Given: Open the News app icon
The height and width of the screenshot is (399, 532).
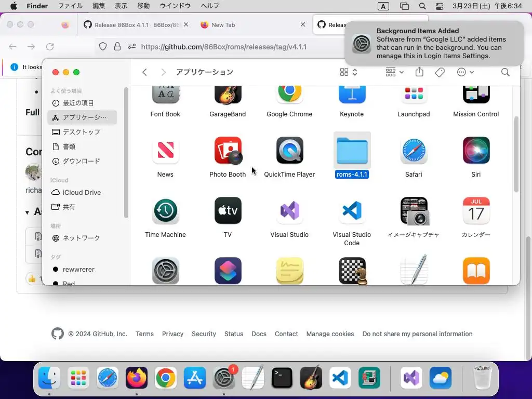Looking at the screenshot, I should click(165, 150).
